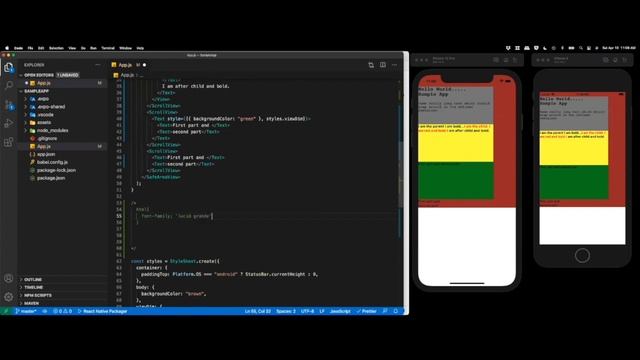Viewport: 640px width, 360px height.
Task: Click the Synchronize Changes icon in the status bar
Action: [x=44, y=311]
